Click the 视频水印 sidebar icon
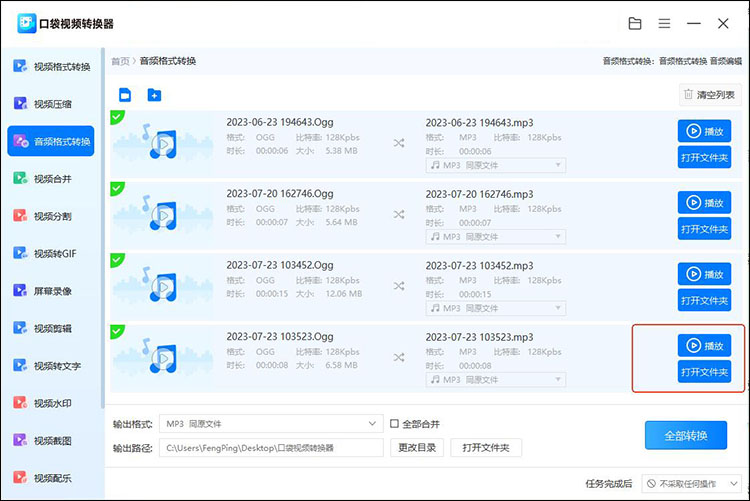This screenshot has height=501, width=750. [20, 402]
